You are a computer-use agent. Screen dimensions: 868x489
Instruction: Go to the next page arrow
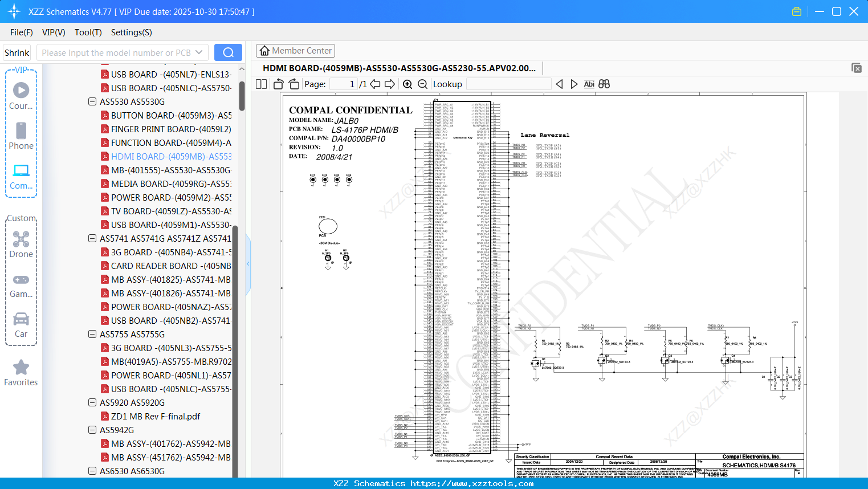(390, 84)
